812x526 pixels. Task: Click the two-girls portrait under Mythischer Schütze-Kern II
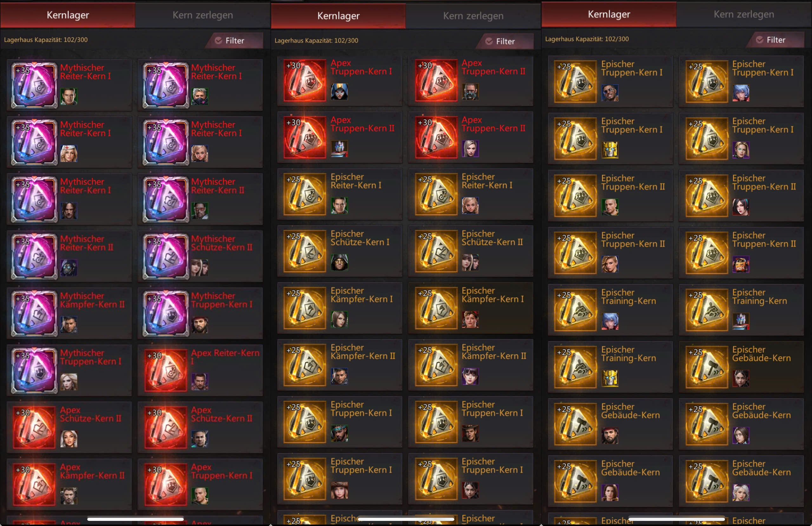200,267
